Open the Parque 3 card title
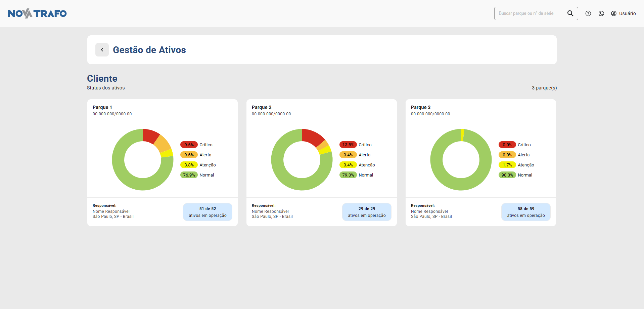Image resolution: width=644 pixels, height=309 pixels. point(421,107)
